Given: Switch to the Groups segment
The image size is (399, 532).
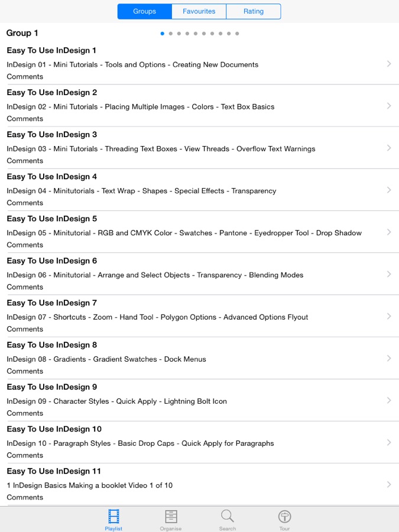Looking at the screenshot, I should (145, 11).
